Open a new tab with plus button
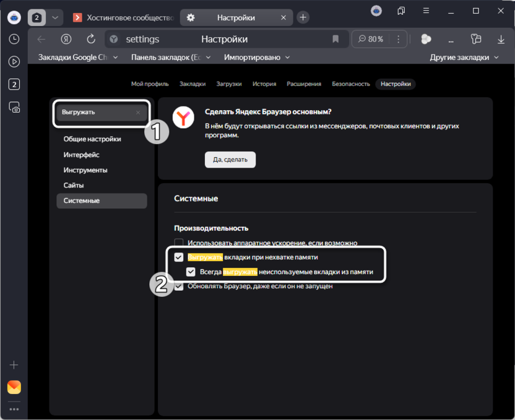 [303, 17]
